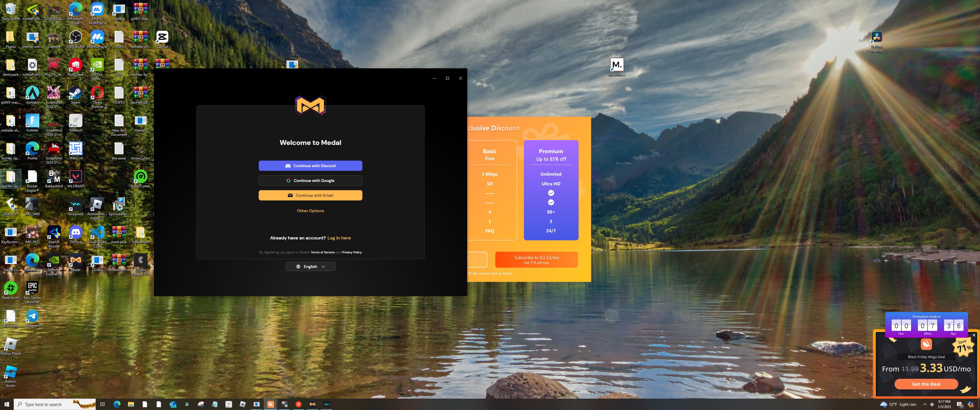Image resolution: width=980 pixels, height=410 pixels.
Task: Click Continue with Email button
Action: (310, 196)
